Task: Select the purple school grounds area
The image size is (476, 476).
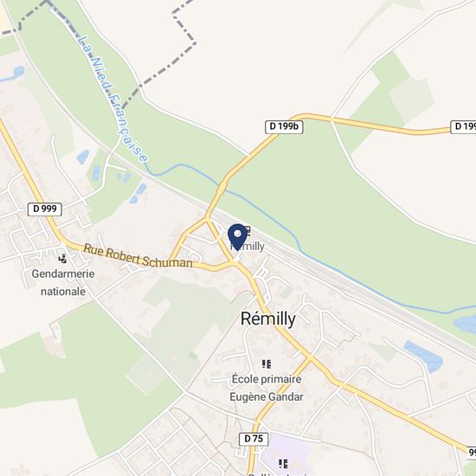Action: (x=284, y=455)
